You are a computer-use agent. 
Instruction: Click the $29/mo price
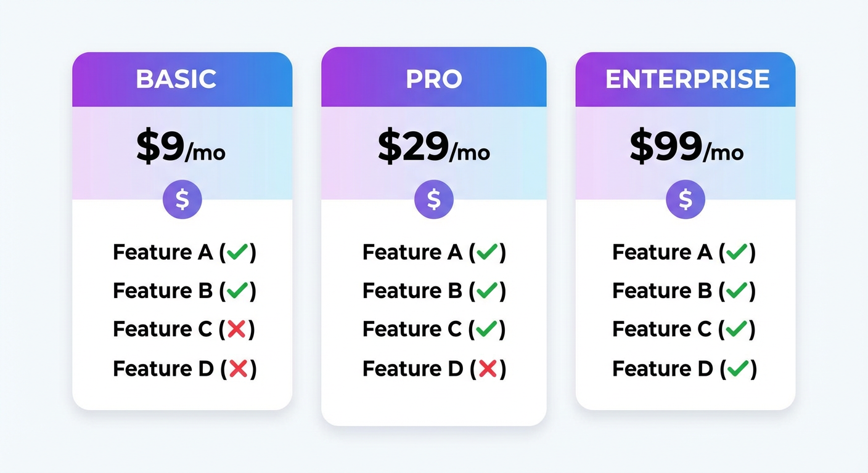click(433, 148)
